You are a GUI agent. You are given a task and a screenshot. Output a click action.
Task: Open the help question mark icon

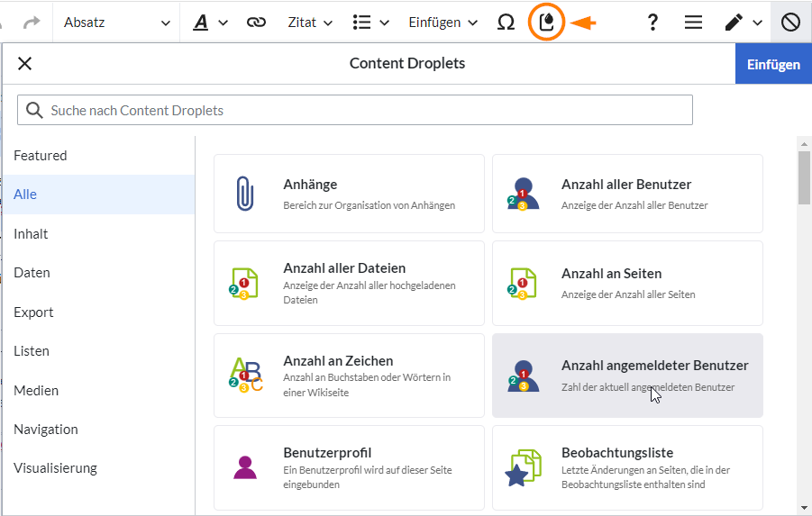click(653, 23)
